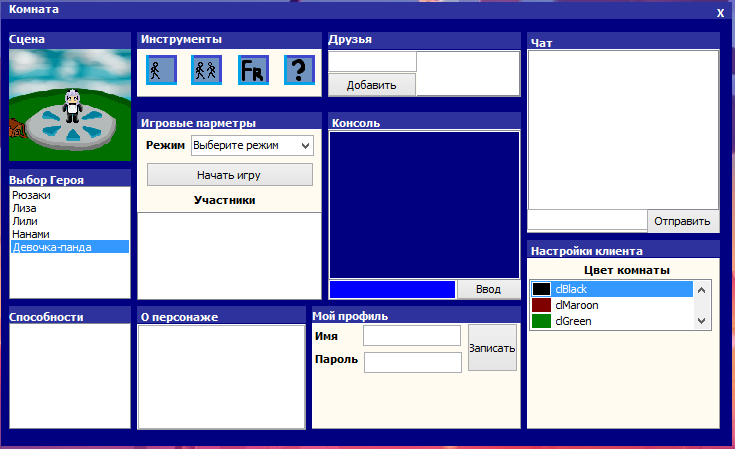This screenshot has width=735, height=449.
Task: Focus the Пароль password field
Action: click(x=413, y=362)
